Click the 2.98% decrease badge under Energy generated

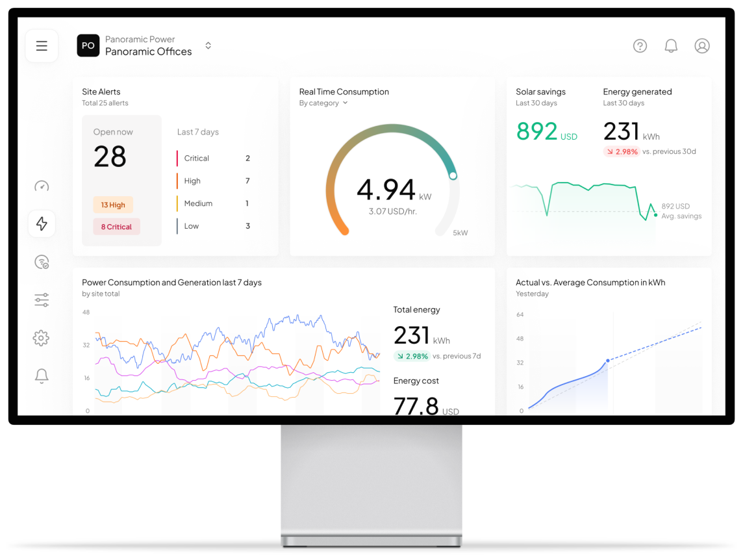pos(621,151)
